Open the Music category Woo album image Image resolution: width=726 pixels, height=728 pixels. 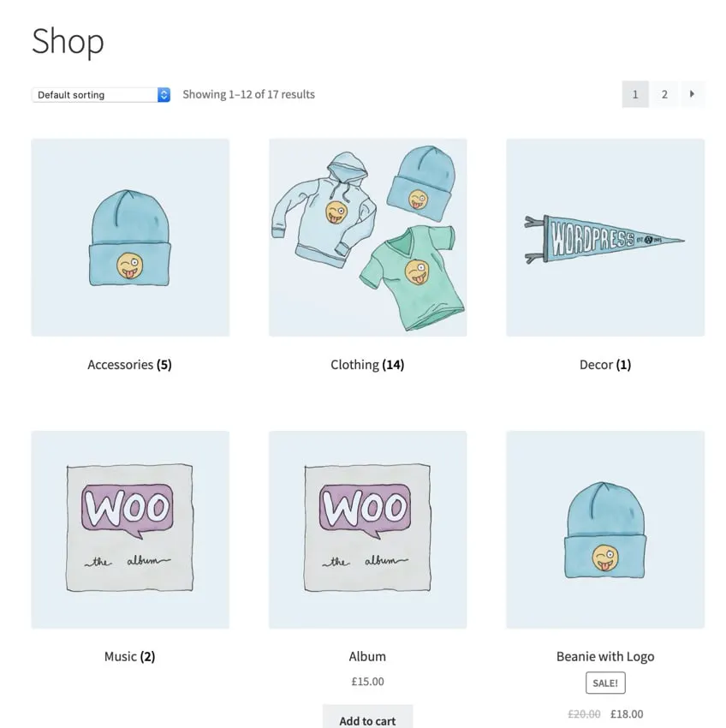click(130, 530)
